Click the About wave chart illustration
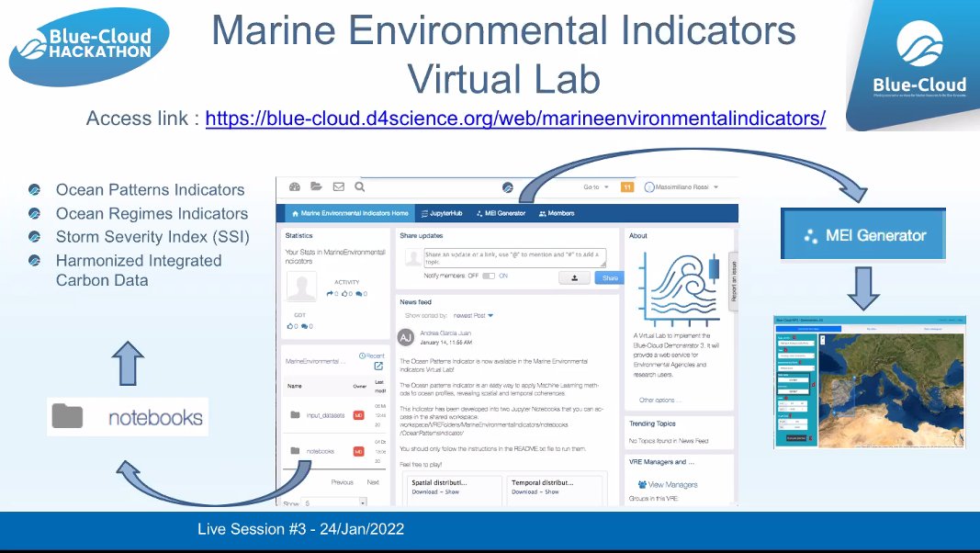Screen dimensions: 980x553 click(678, 289)
